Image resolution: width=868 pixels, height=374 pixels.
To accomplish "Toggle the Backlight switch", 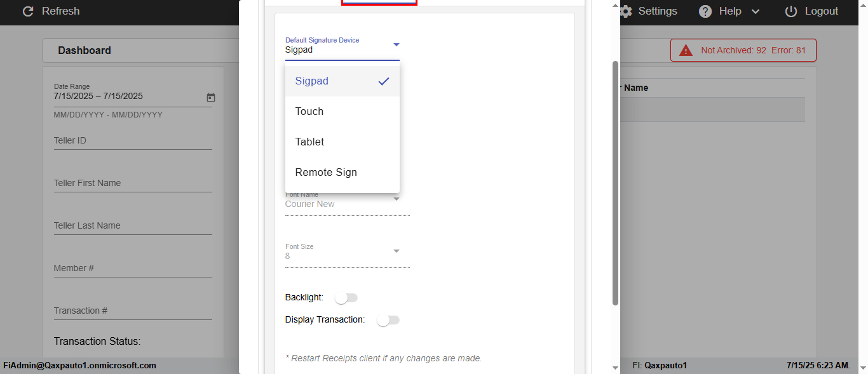I will pyautogui.click(x=347, y=298).
